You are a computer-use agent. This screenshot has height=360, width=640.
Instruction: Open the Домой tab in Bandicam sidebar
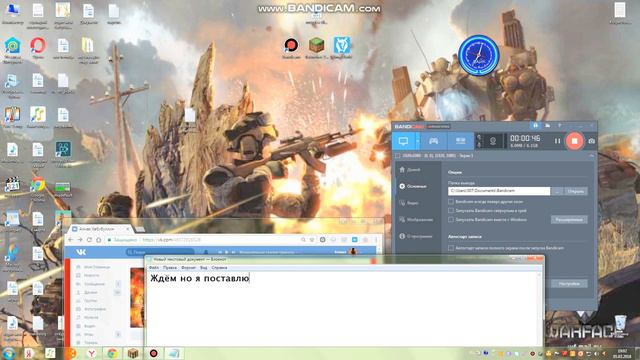410,170
